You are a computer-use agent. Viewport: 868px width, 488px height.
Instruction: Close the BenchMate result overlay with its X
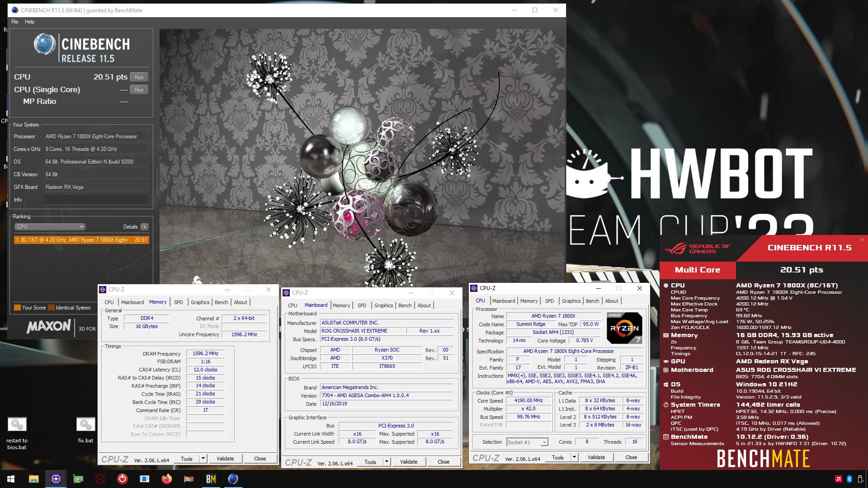tap(862, 240)
